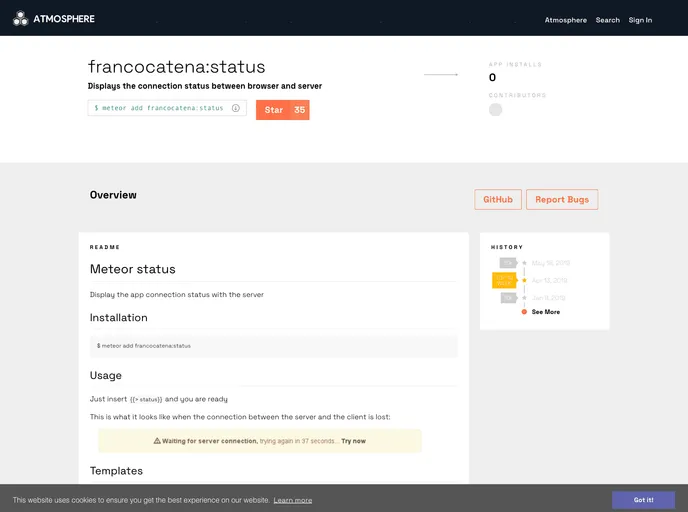Image resolution: width=688 pixels, height=512 pixels.
Task: Click the Templates heading
Action: pyautogui.click(x=116, y=471)
